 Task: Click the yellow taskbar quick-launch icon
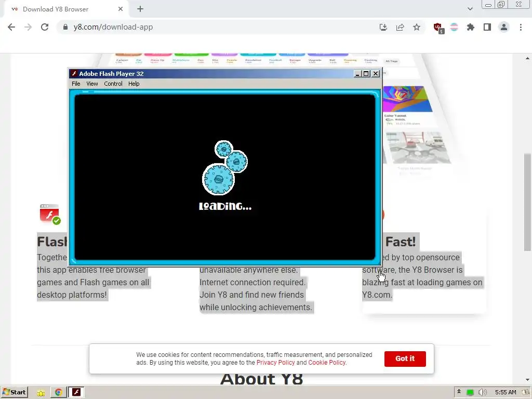coord(41,393)
